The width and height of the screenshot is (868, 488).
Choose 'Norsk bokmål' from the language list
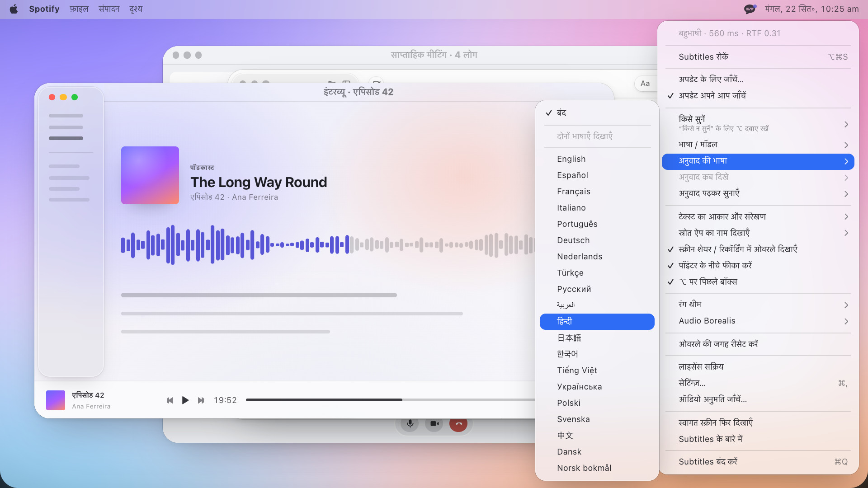pyautogui.click(x=597, y=468)
